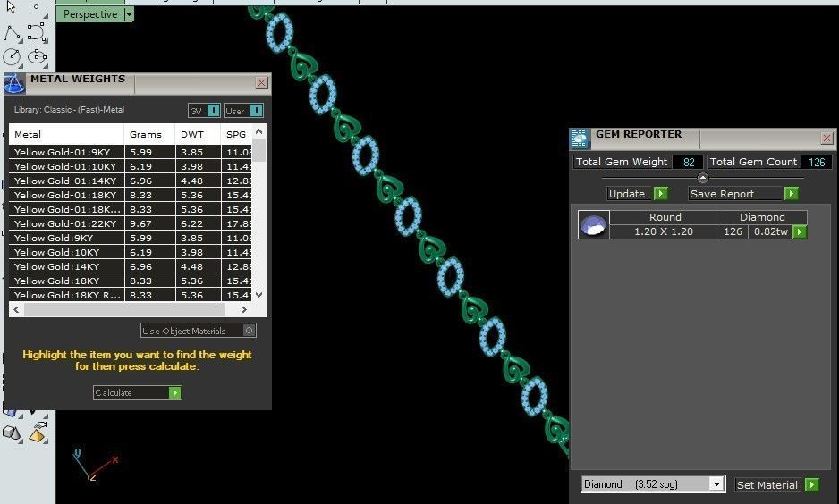Viewport: 839px width, 504px height.
Task: Click the Total Gem Weight value .82
Action: pyautogui.click(x=688, y=162)
